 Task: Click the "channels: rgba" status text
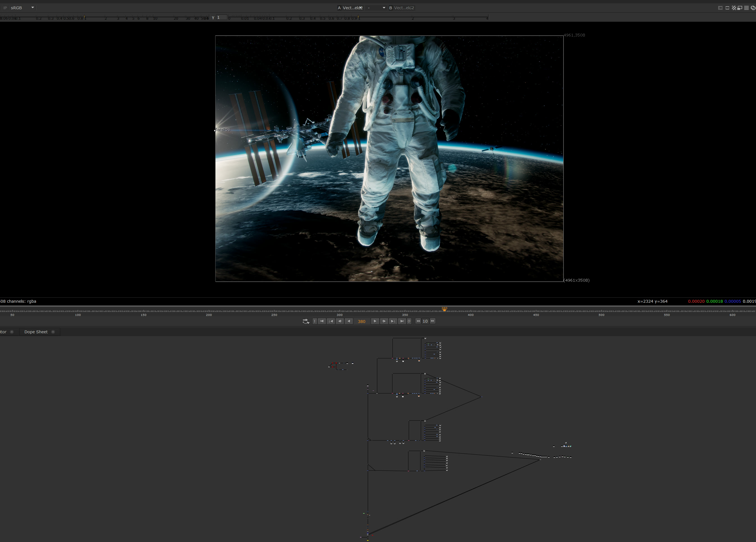pos(22,301)
